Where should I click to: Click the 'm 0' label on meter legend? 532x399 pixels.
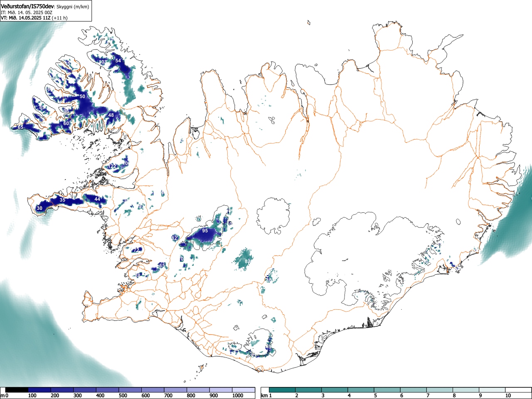(x=4, y=396)
